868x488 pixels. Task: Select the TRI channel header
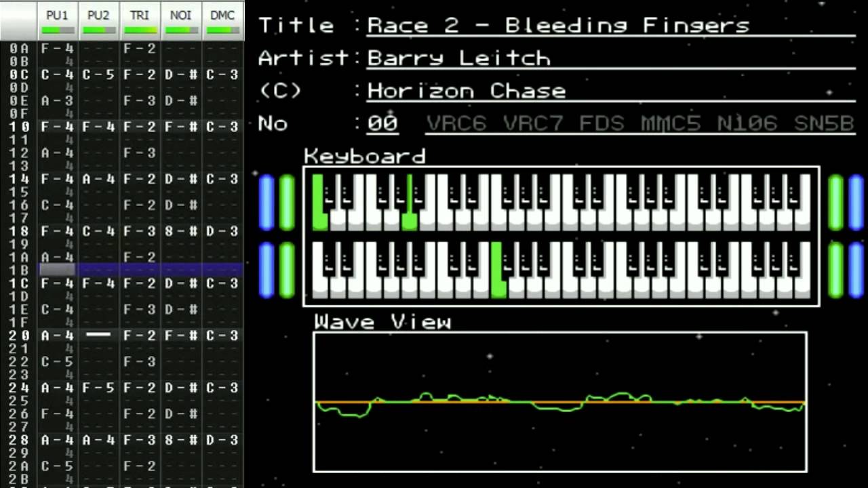[140, 20]
